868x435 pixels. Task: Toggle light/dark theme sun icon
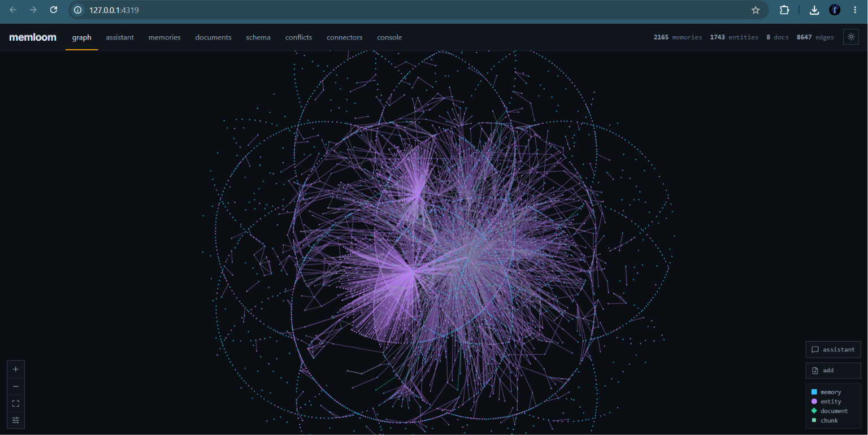point(851,37)
